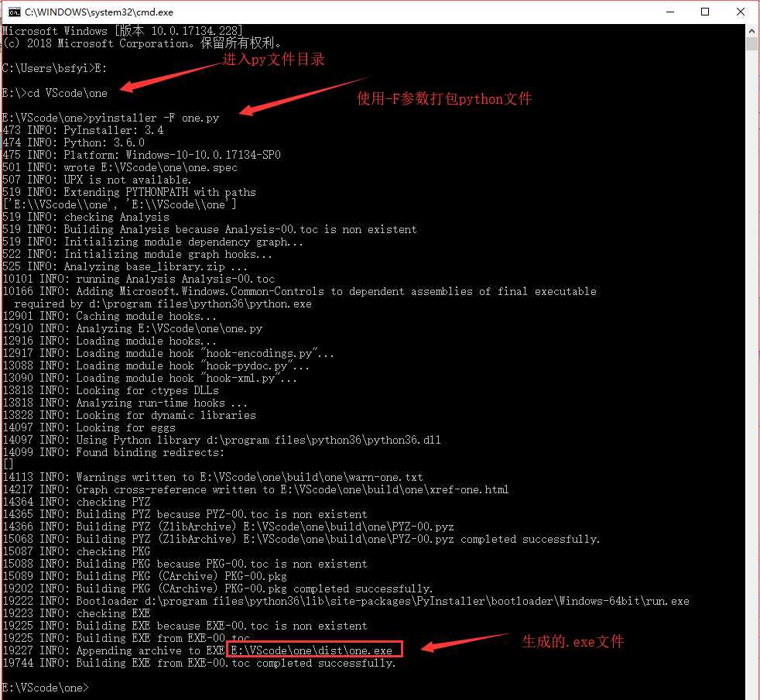
Task: Click the line "Building EXE because EXE-00.toc is non existent"
Action: click(221, 626)
